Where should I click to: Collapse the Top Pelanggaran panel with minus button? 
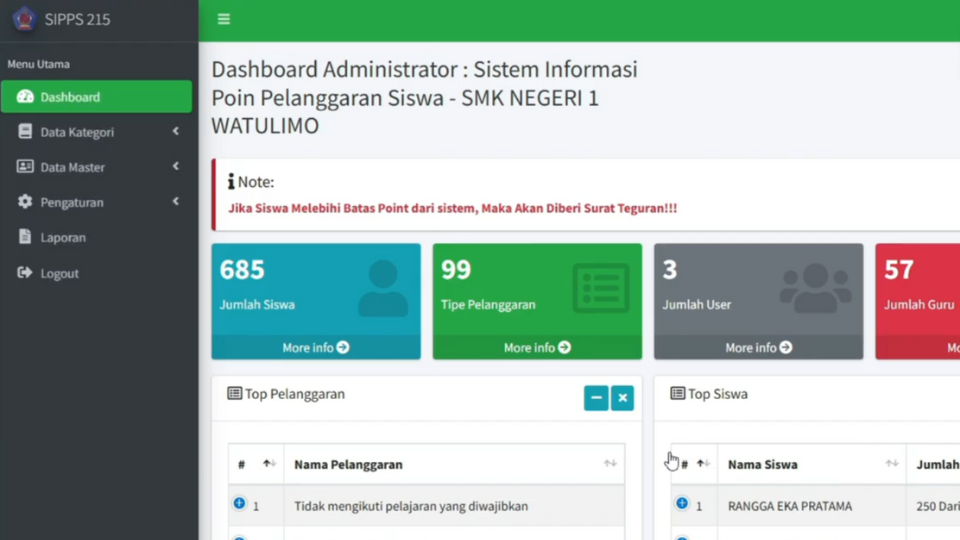596,398
